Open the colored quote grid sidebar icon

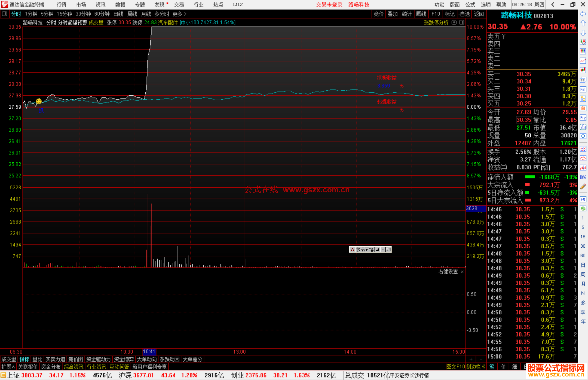(583, 51)
